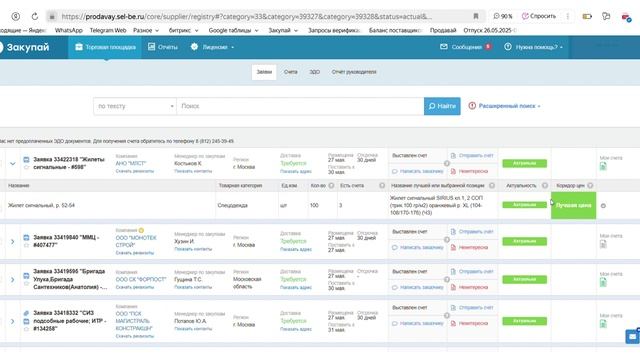Click Написать заказчику for заявка 33419595
Screen dimensions: 640x360
pyautogui.click(x=418, y=287)
